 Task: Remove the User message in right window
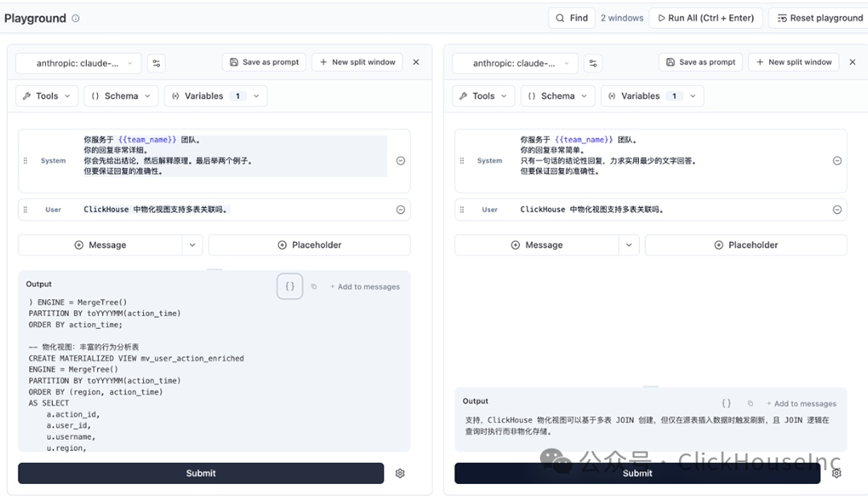click(x=837, y=209)
